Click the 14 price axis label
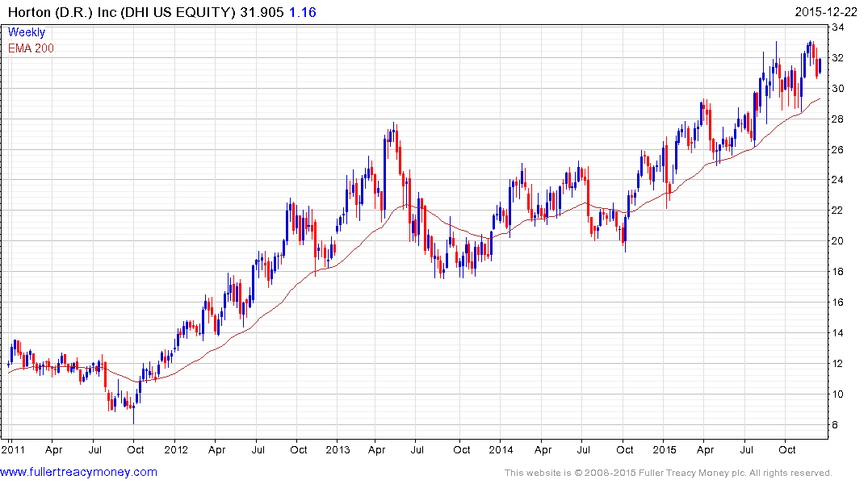The image size is (868, 484). point(838,333)
